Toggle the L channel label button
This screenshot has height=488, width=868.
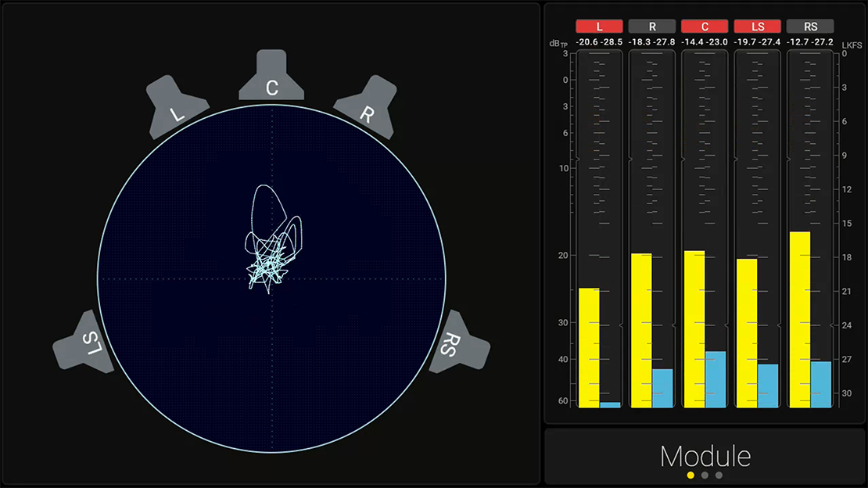[x=599, y=26]
